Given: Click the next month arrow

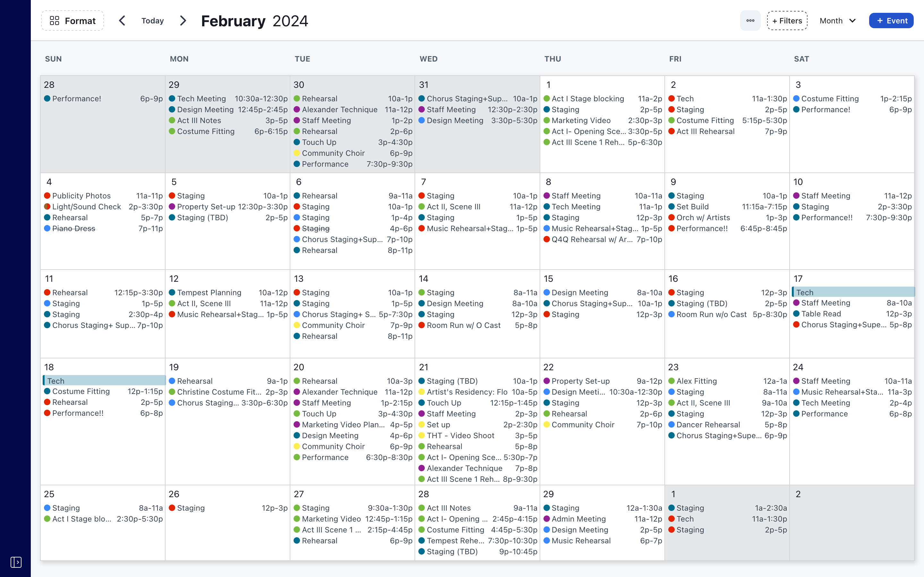Looking at the screenshot, I should [183, 21].
